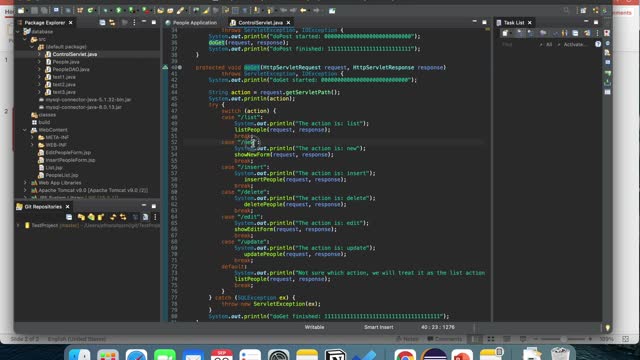Toggle the breakpoint marker at line 40
The height and width of the screenshot is (360, 640).
(180, 67)
